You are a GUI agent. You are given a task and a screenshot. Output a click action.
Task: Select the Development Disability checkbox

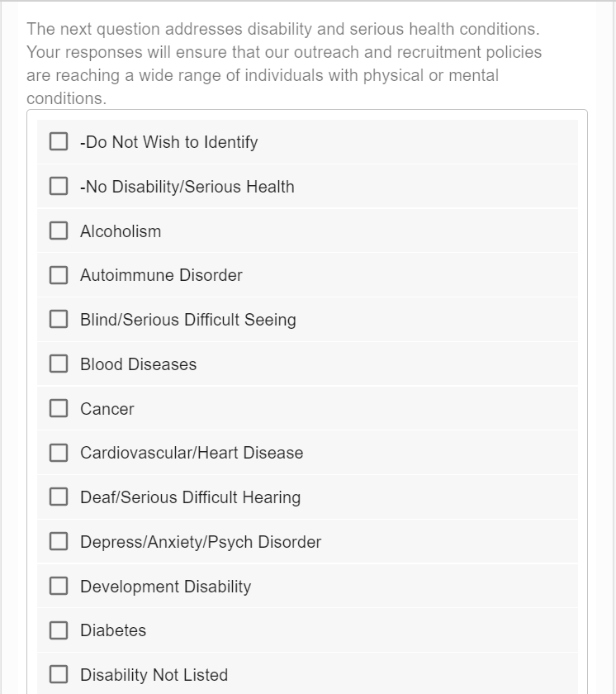click(x=59, y=587)
